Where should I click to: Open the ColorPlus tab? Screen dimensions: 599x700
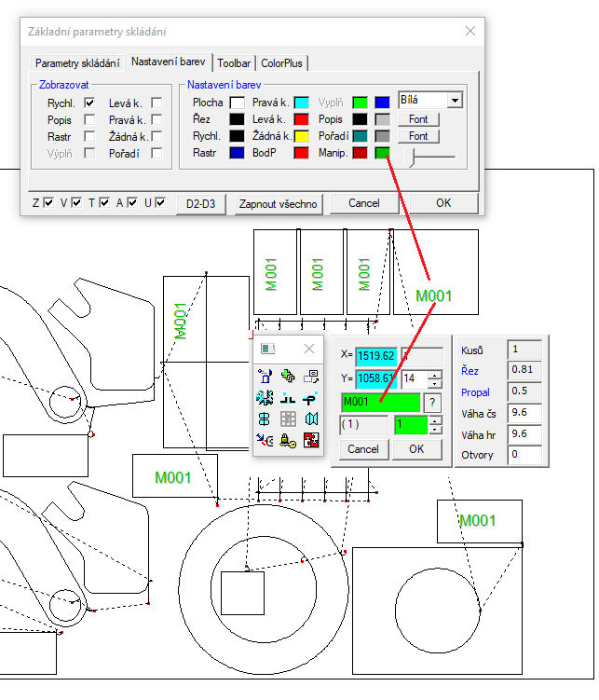coord(281,63)
